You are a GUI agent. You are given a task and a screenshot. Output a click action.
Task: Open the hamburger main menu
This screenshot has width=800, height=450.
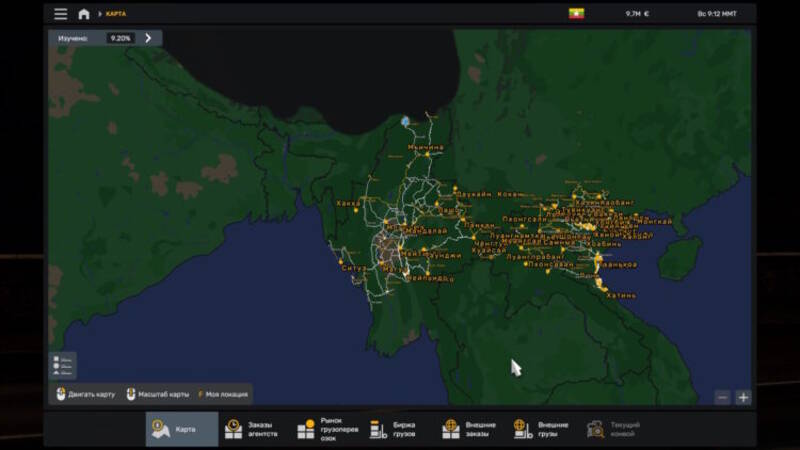coord(61,14)
